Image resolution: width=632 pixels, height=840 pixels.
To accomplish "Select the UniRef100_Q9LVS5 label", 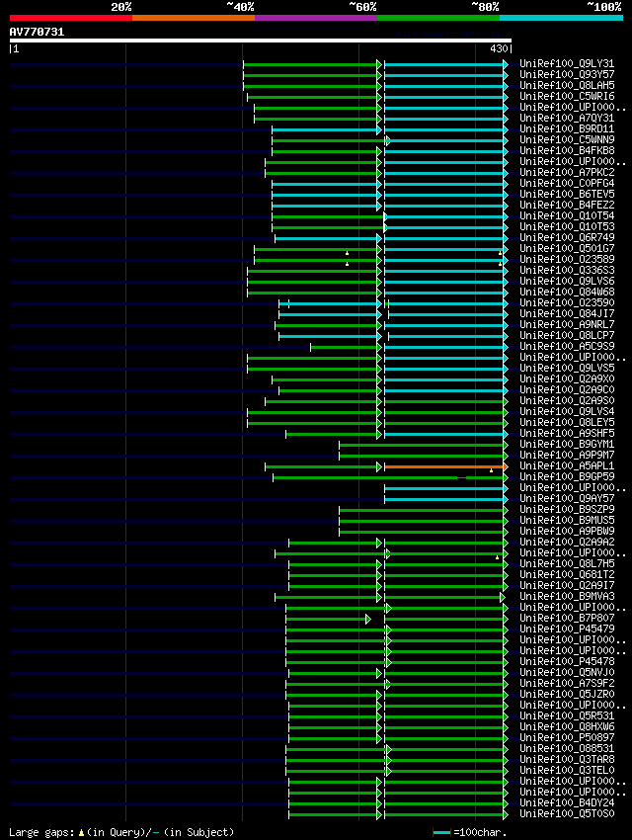I will [x=567, y=368].
